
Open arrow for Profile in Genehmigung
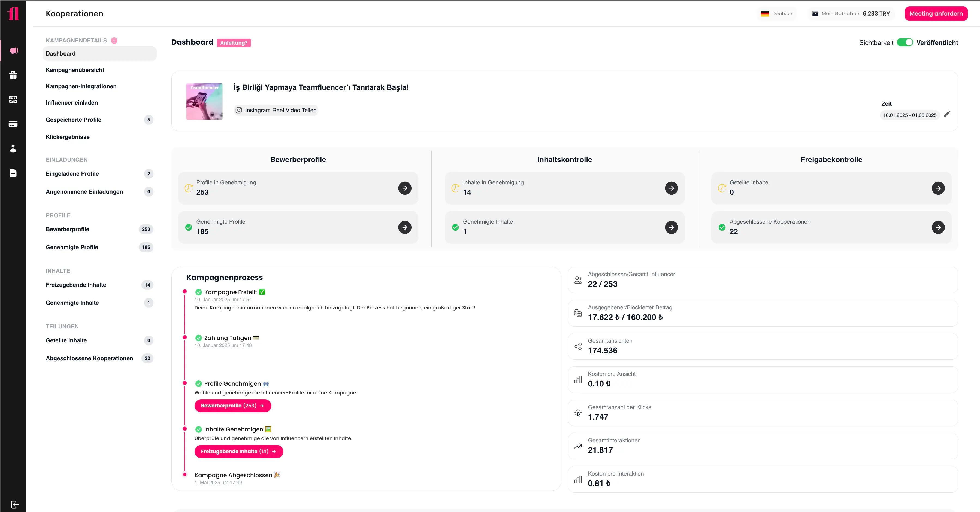[405, 188]
